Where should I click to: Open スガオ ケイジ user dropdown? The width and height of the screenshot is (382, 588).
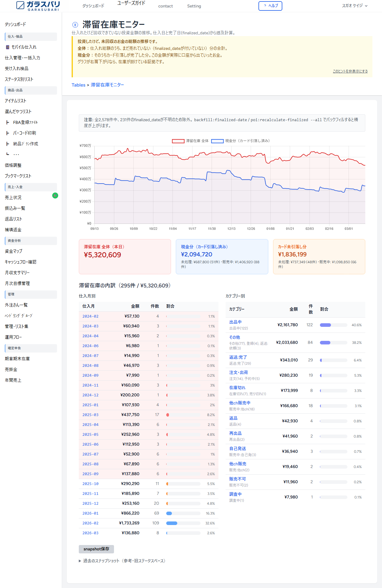(x=355, y=6)
